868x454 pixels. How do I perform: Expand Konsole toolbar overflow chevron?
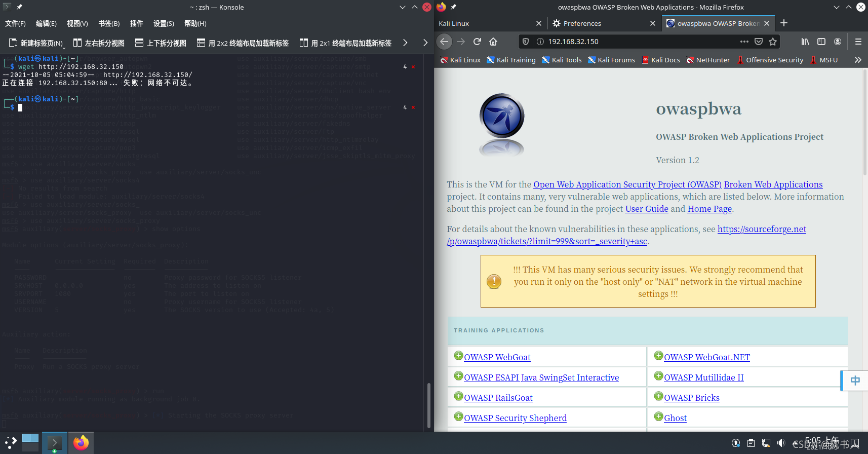tap(405, 43)
